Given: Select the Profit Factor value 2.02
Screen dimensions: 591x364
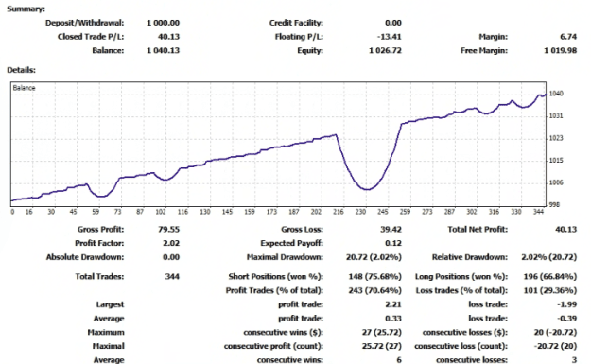Looking at the screenshot, I should coord(171,243).
